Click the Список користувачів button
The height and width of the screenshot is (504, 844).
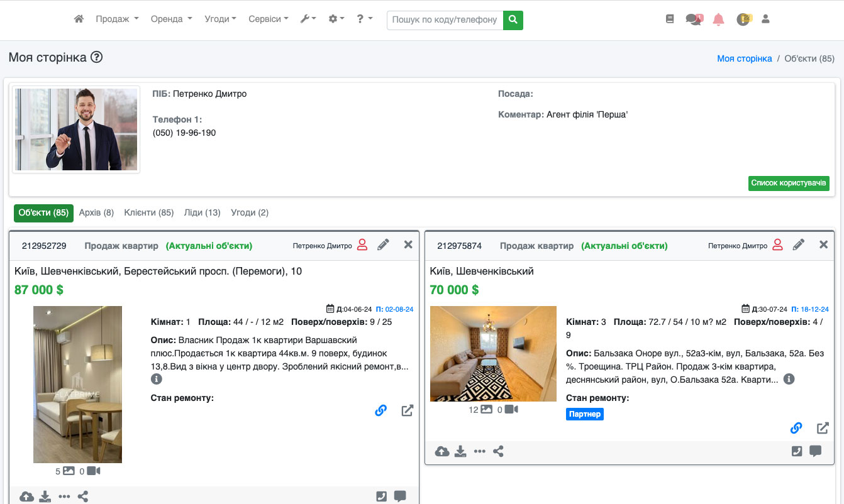click(x=789, y=183)
